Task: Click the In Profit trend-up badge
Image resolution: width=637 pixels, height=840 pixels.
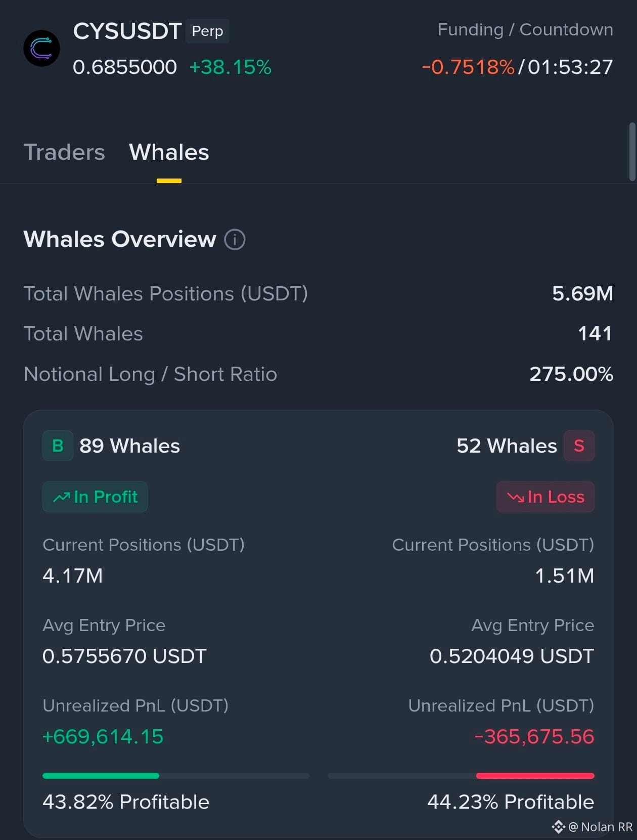Action: (95, 497)
